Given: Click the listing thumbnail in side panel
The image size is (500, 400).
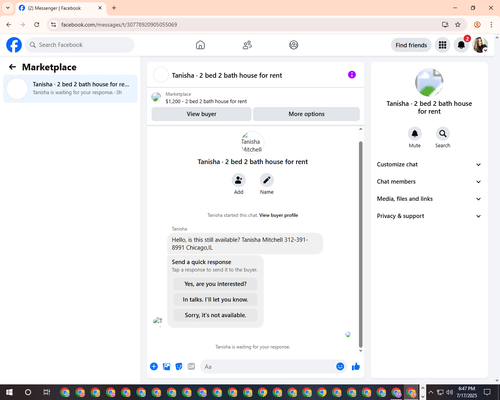Looking at the screenshot, I should [429, 83].
